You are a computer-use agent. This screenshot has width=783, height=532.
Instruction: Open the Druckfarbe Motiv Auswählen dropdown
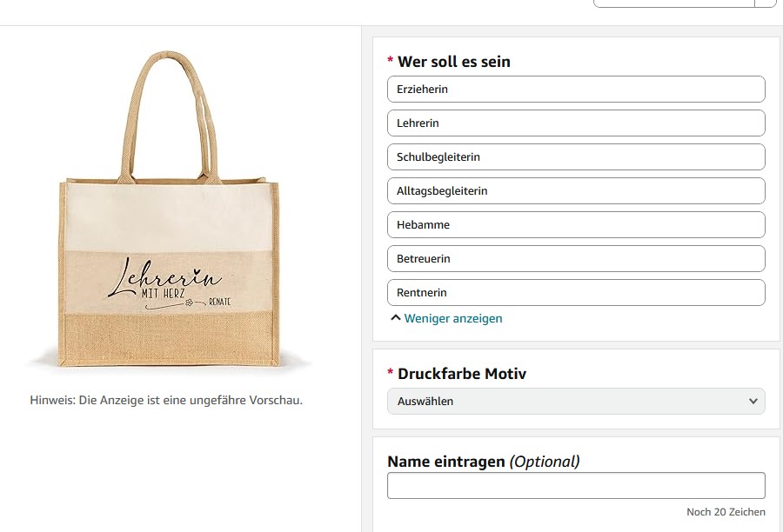(576, 402)
